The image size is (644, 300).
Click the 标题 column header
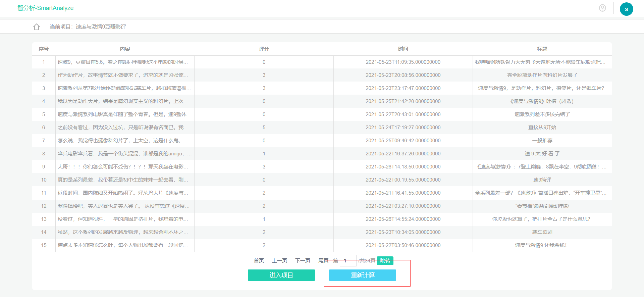(x=542, y=49)
